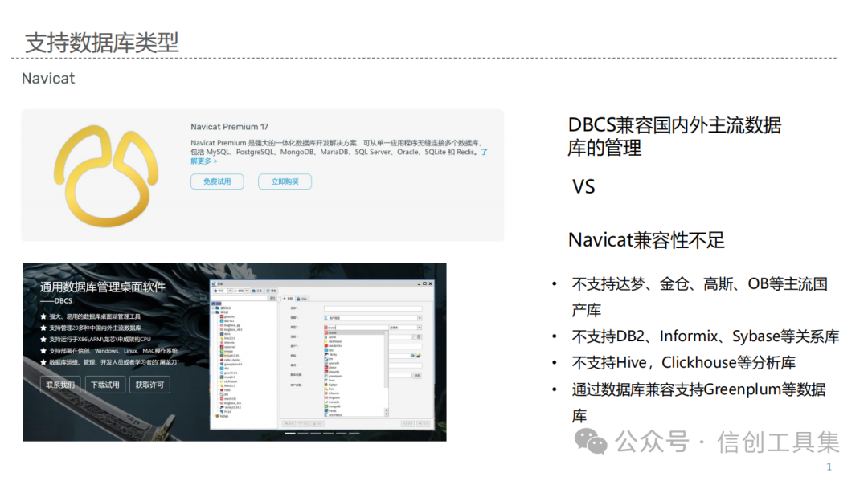
Task: Select derby10.14.2 connection in the tree
Action: click(231, 407)
